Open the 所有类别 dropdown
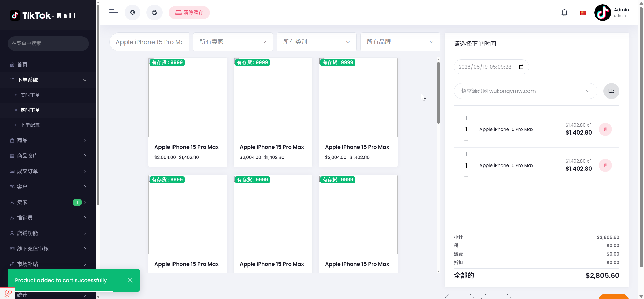 (x=316, y=42)
